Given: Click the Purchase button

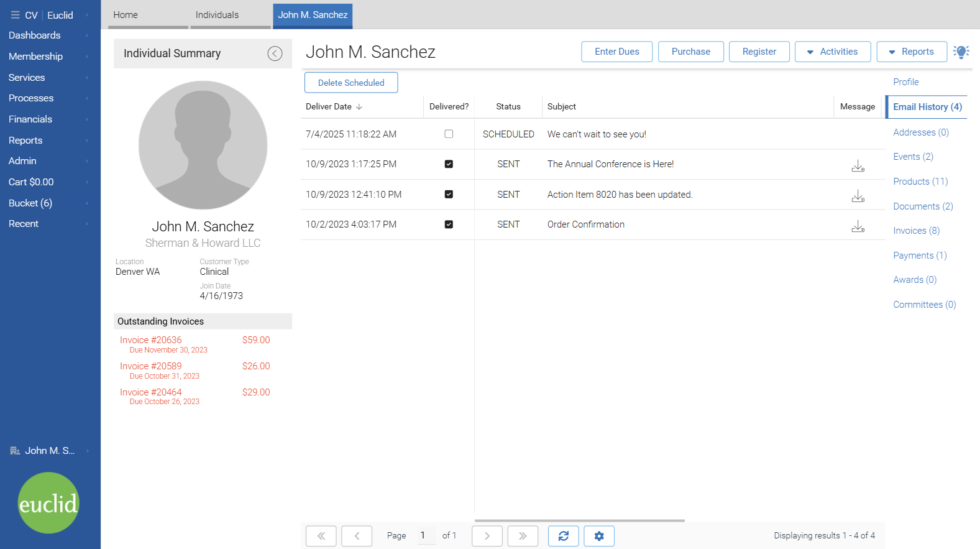Looking at the screenshot, I should click(691, 52).
